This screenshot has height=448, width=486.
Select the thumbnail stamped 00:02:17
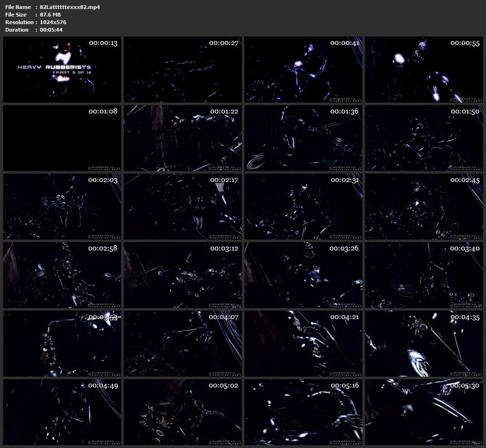pyautogui.click(x=183, y=207)
